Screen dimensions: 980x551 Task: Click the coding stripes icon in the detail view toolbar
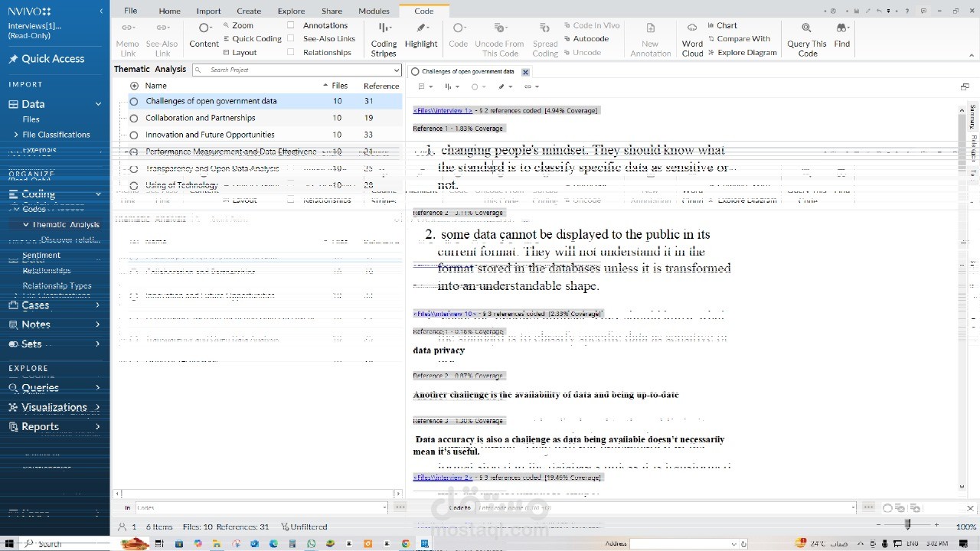click(x=449, y=86)
